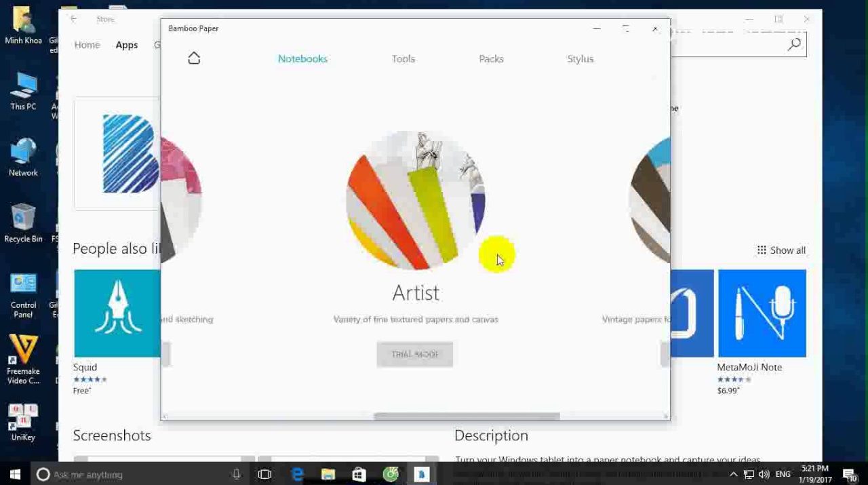The height and width of the screenshot is (485, 868).
Task: Go to the Stylus tab
Action: click(x=580, y=59)
